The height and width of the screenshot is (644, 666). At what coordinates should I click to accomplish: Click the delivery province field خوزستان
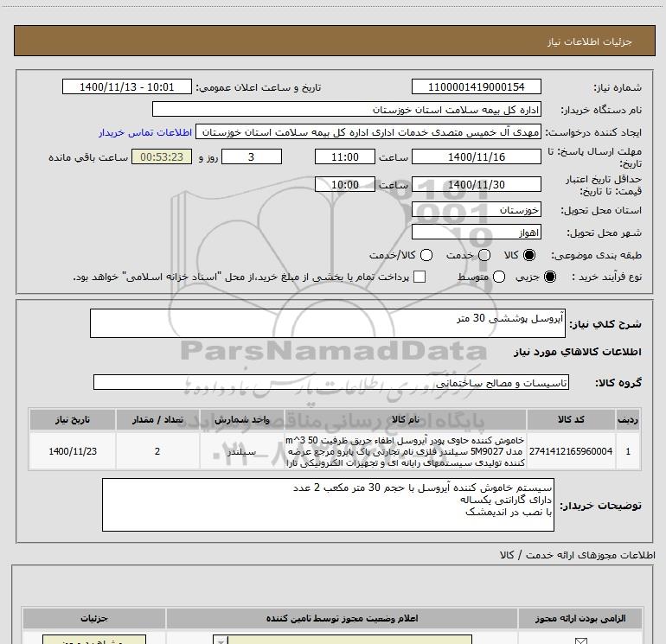point(476,210)
